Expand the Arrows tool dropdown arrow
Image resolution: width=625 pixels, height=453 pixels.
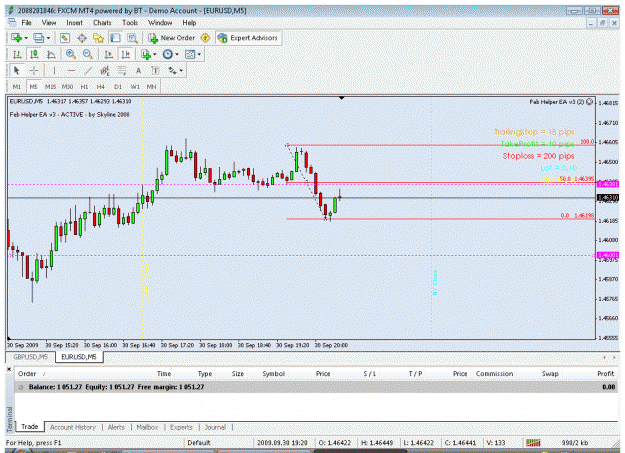(x=181, y=71)
